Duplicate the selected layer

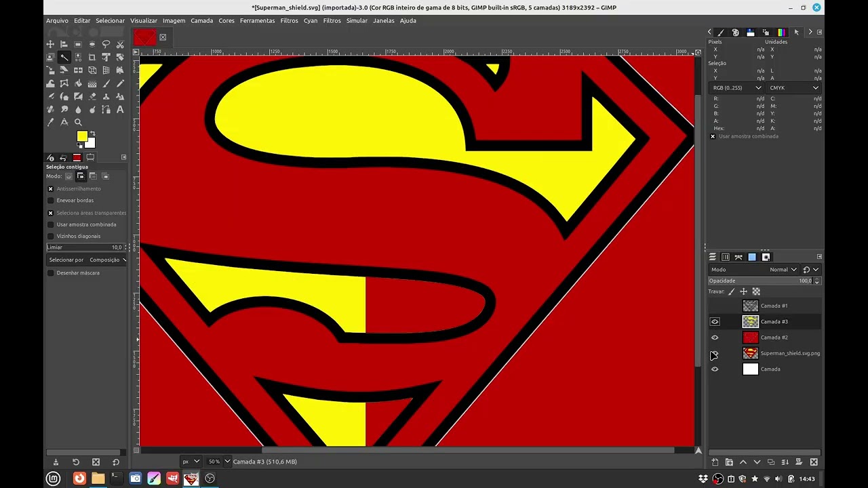(x=771, y=462)
